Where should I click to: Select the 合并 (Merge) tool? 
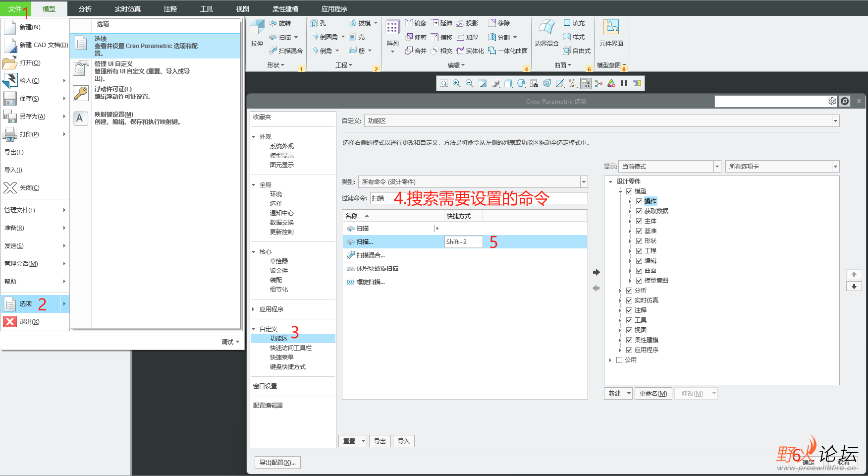pyautogui.click(x=416, y=51)
